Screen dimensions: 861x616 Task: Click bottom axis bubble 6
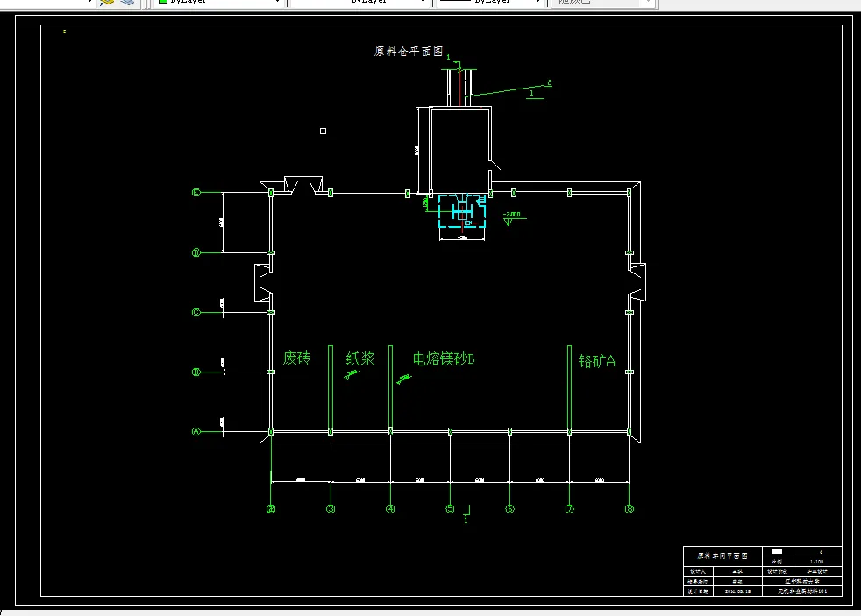tap(509, 509)
